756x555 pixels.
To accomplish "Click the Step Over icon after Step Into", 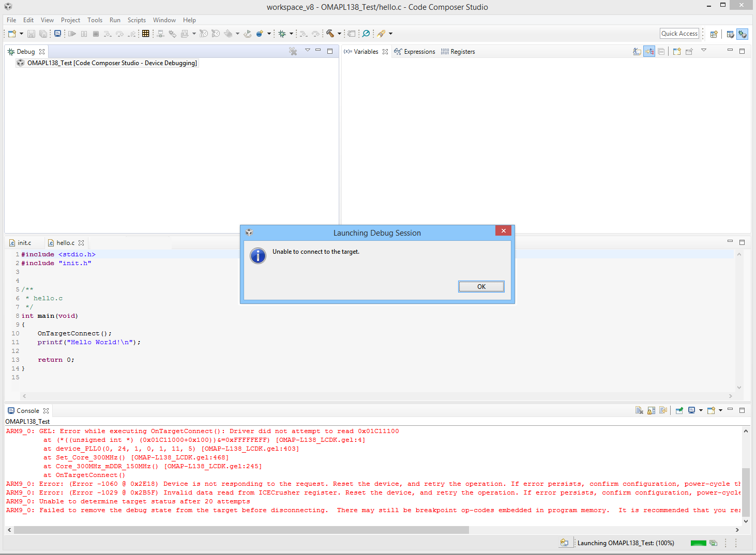I will tap(119, 34).
